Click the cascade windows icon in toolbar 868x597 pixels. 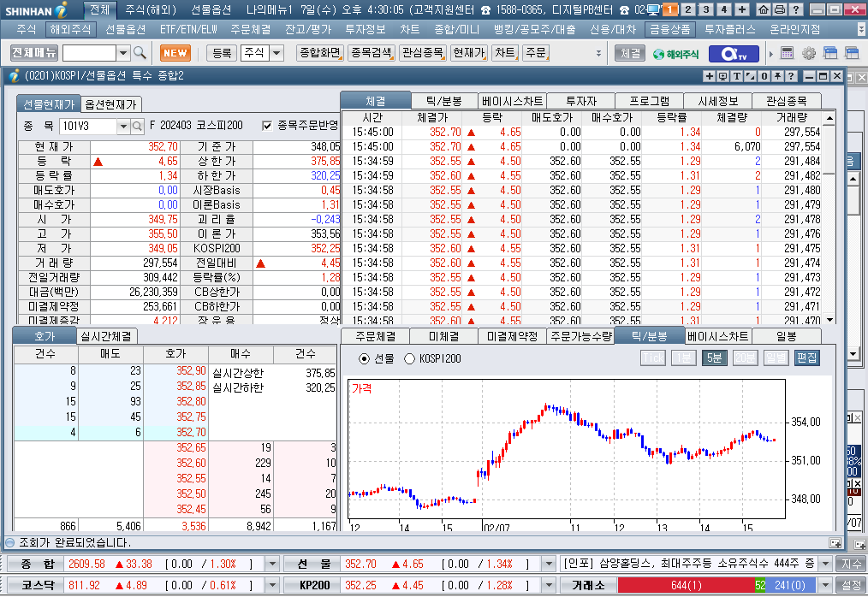(830, 53)
